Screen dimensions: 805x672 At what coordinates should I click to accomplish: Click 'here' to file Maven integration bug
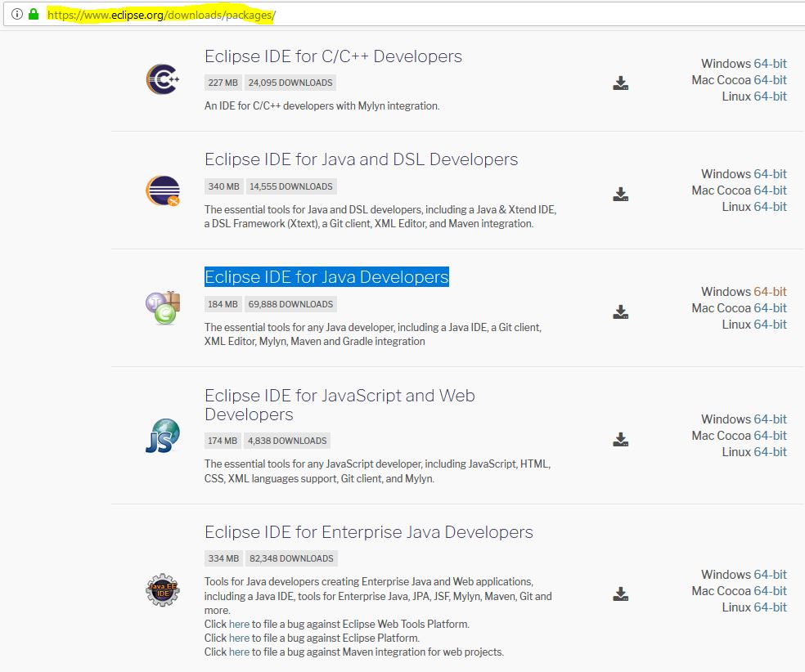[x=239, y=652]
